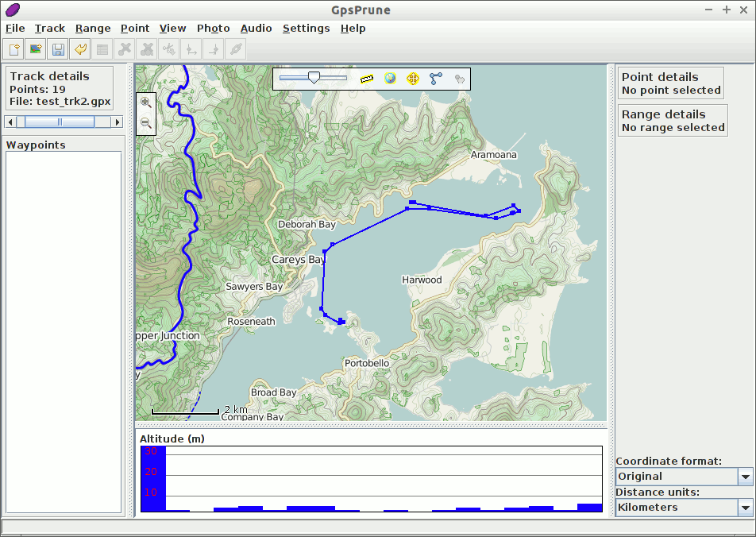
Task: Toggle the map display globe icon
Action: click(x=390, y=78)
